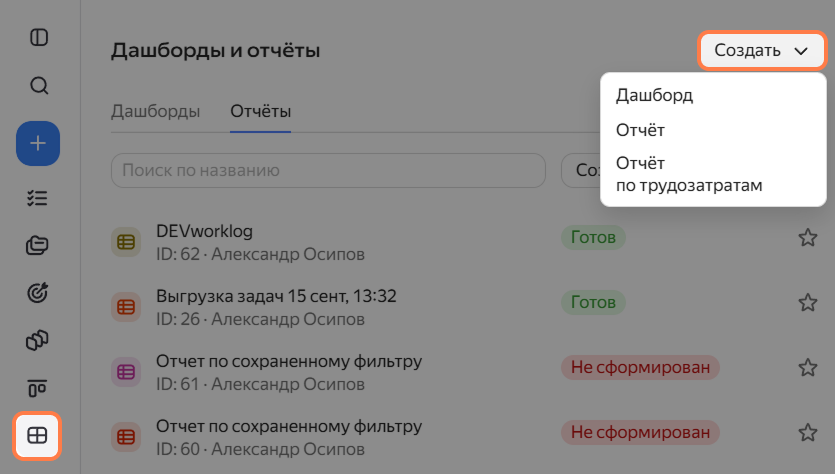Open Выгрузка задач 15 сент, 13:32 report
Screen dimensions: 835x474
click(276, 296)
